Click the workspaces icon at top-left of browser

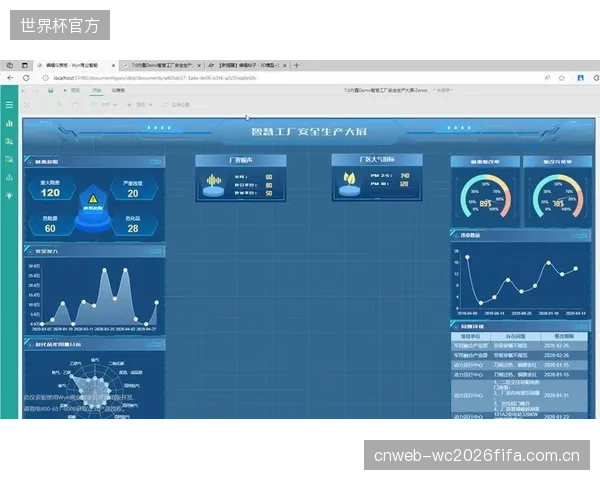click(x=10, y=65)
